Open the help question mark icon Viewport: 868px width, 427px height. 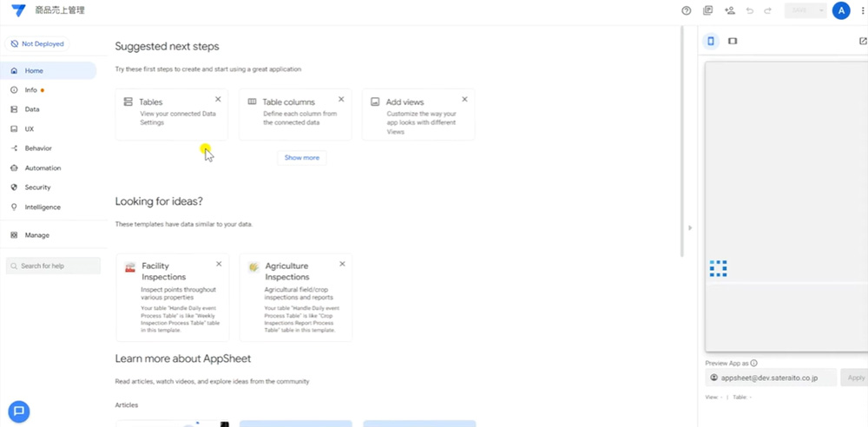[687, 10]
